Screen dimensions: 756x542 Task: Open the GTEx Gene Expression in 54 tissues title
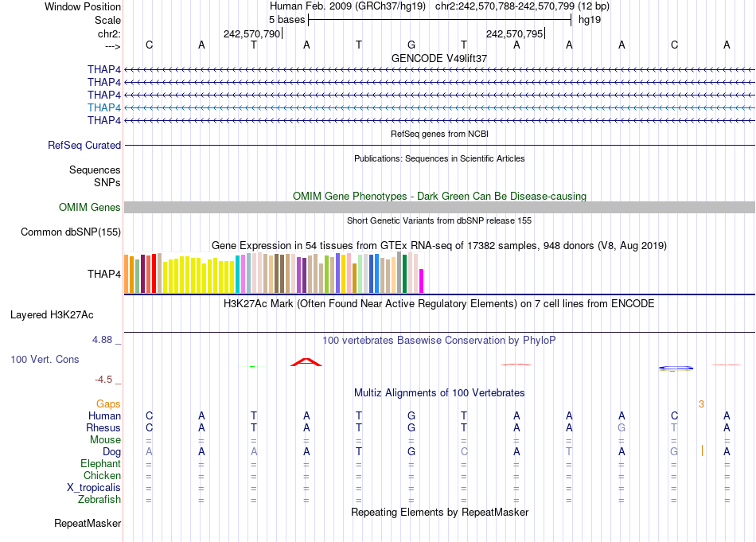tap(439, 245)
